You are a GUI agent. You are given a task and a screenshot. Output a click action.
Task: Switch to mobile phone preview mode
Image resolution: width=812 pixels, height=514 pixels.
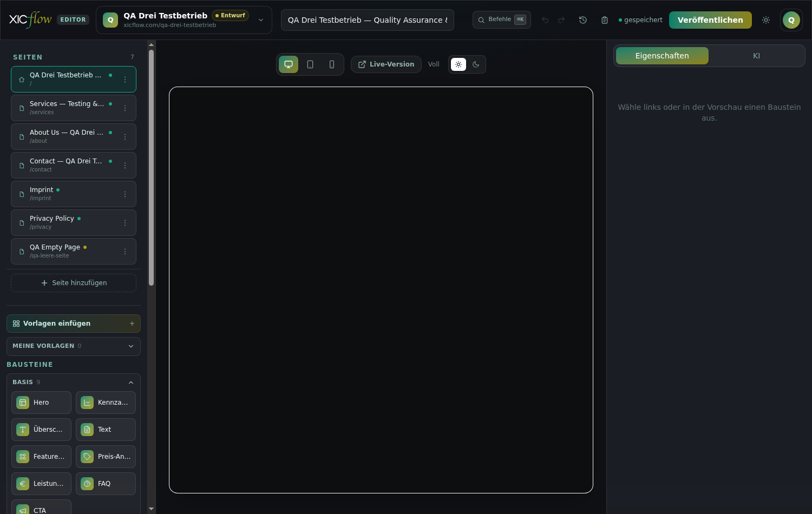[x=332, y=64]
